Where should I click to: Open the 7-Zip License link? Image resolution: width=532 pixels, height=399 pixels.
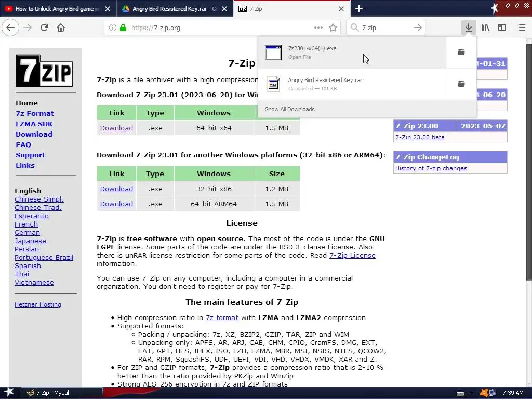click(352, 256)
